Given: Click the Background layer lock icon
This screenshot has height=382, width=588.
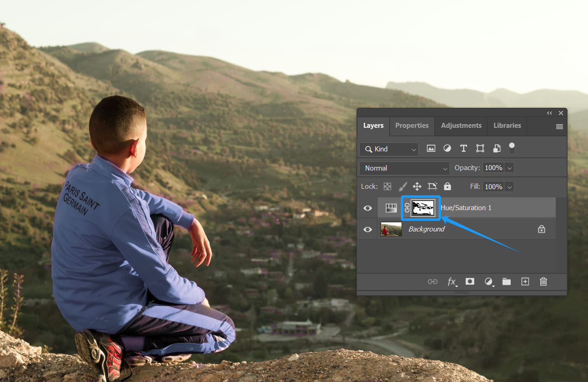Looking at the screenshot, I should tap(541, 229).
